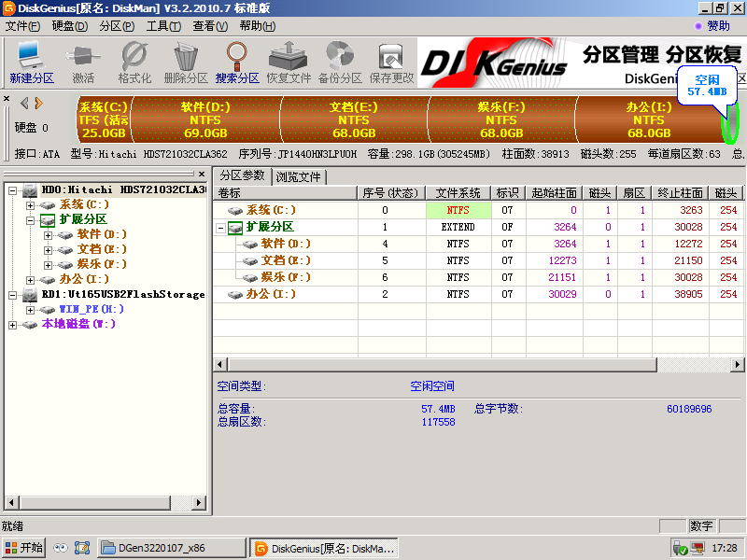
Task: Select WIN_PE(H:) tree item
Action: (92, 309)
